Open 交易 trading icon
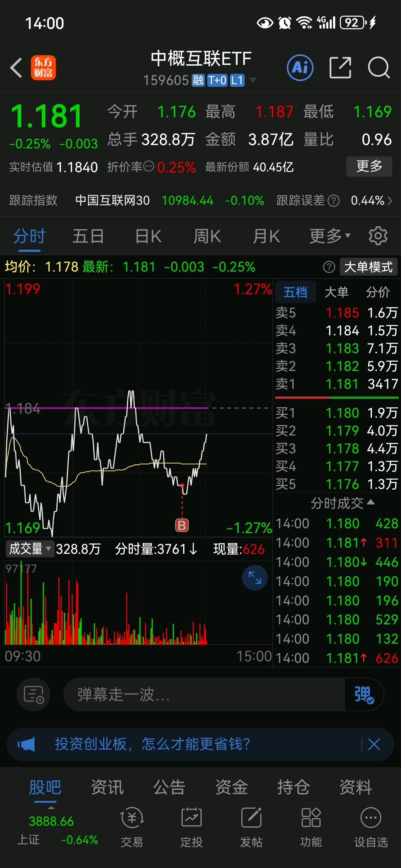 pos(132,828)
